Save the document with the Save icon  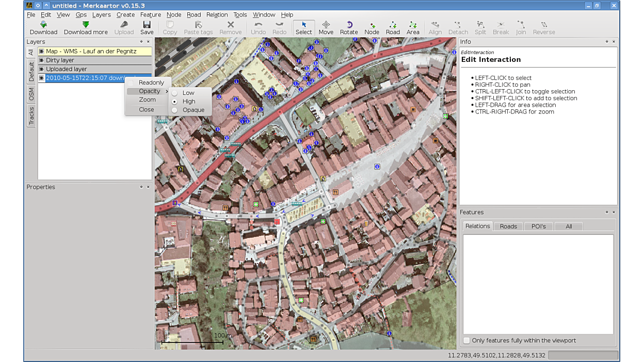(147, 28)
